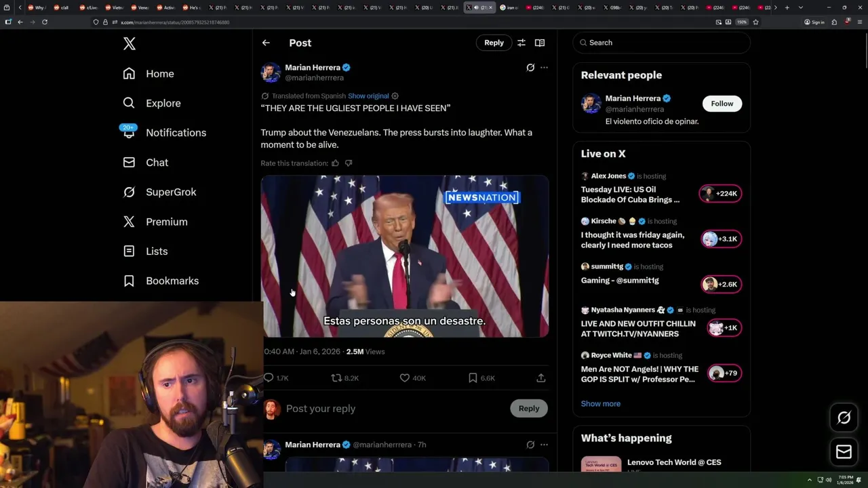Viewport: 868px width, 488px height.
Task: Click the Reply button beside reply field
Action: point(529,409)
